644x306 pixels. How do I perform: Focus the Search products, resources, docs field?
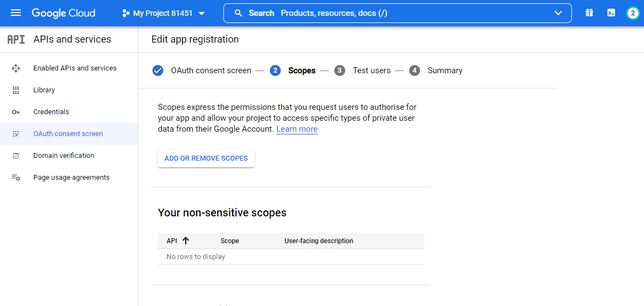click(x=397, y=13)
